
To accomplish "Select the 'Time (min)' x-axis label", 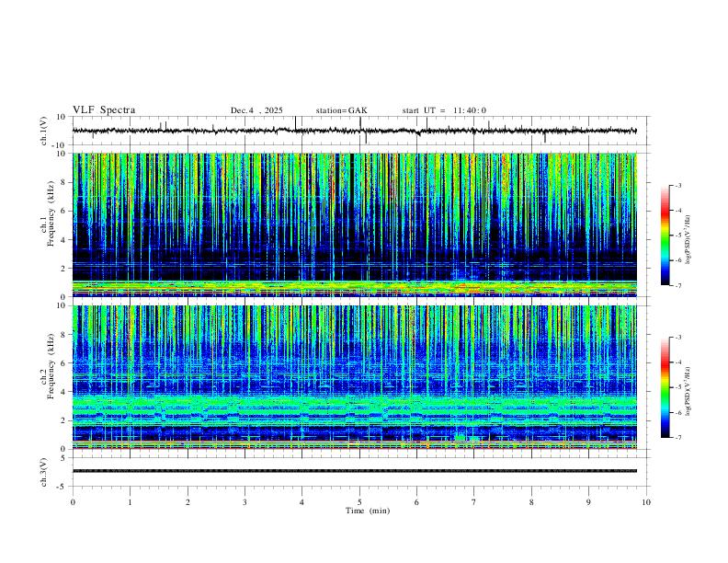I will tap(368, 511).
